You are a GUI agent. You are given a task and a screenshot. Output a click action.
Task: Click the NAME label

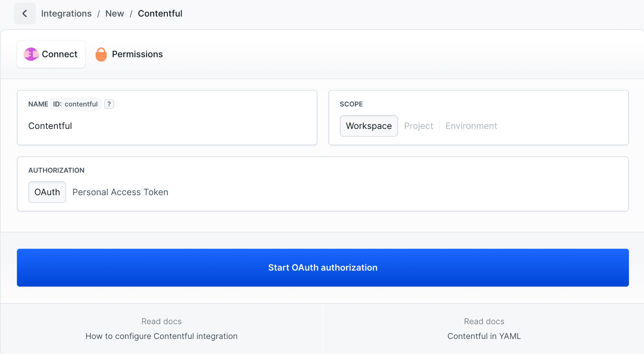(38, 104)
